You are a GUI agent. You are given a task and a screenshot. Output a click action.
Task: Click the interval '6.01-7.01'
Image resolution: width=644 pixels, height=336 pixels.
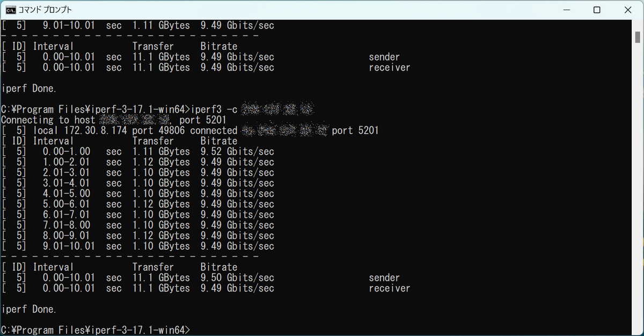(x=67, y=215)
